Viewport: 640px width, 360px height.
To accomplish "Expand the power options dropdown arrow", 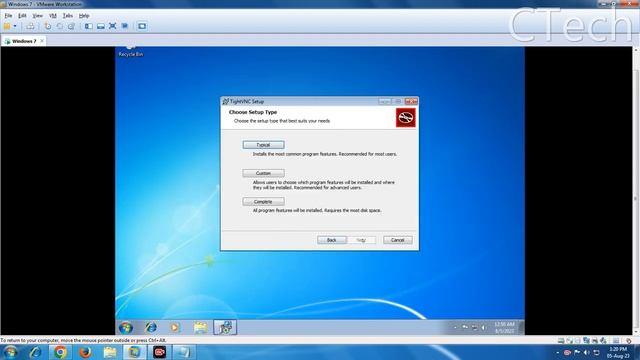I will point(15,26).
